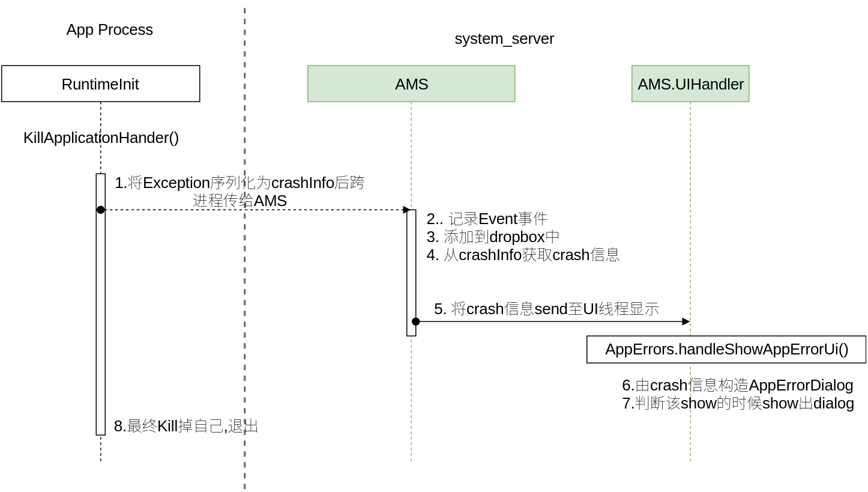
Task: Select the green AMS header box
Action: pos(411,84)
